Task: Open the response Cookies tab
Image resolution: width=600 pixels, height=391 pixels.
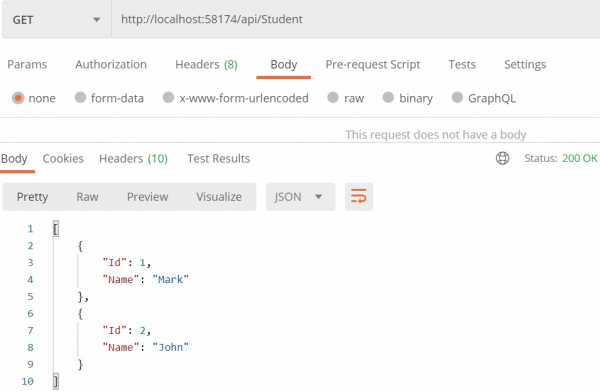Action: click(x=63, y=158)
